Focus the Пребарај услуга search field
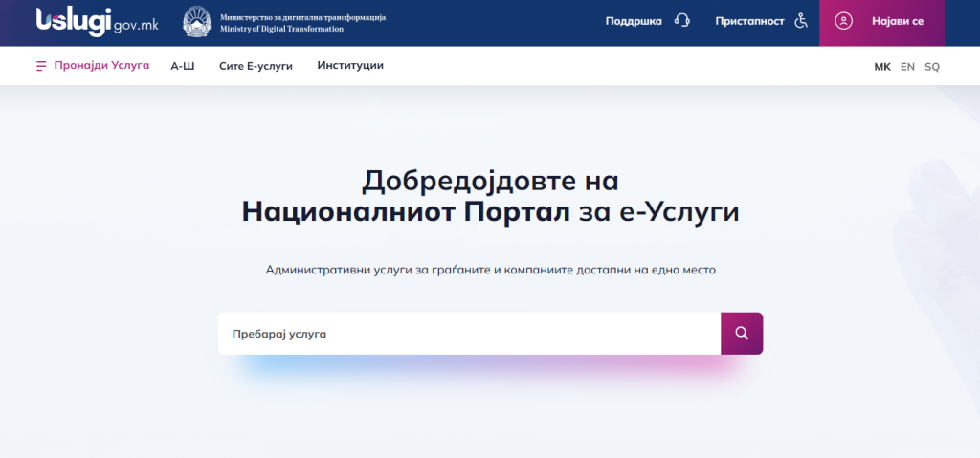 [469, 334]
